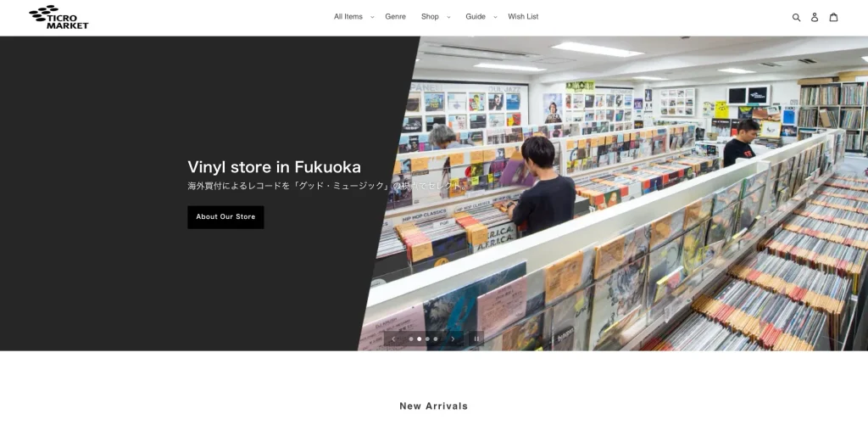Expand the Guide dropdown menu
Viewport: 868px width, 431px height.
481,17
